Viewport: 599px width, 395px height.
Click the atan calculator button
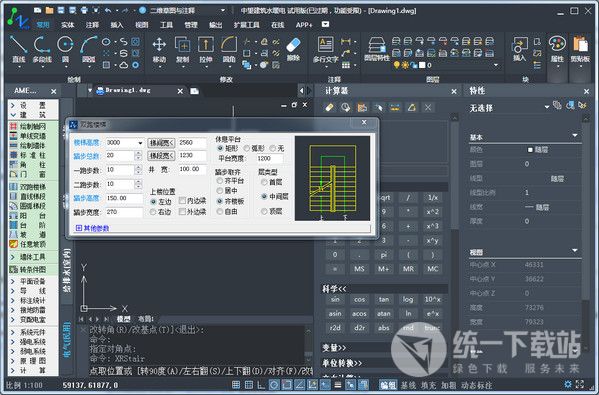pyautogui.click(x=384, y=314)
